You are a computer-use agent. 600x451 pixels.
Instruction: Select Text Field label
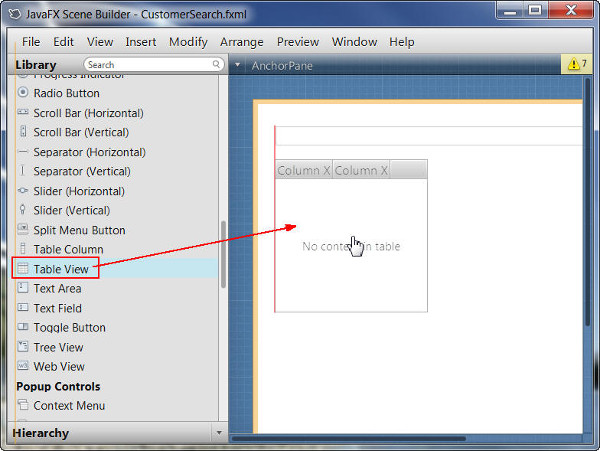[57, 308]
